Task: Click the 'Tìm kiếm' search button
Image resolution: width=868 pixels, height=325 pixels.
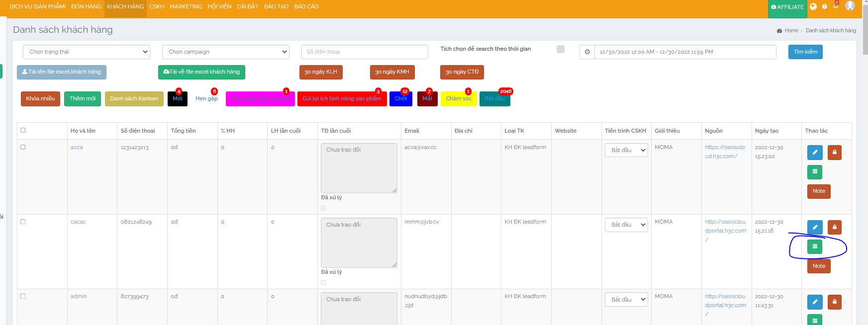Action: click(805, 52)
